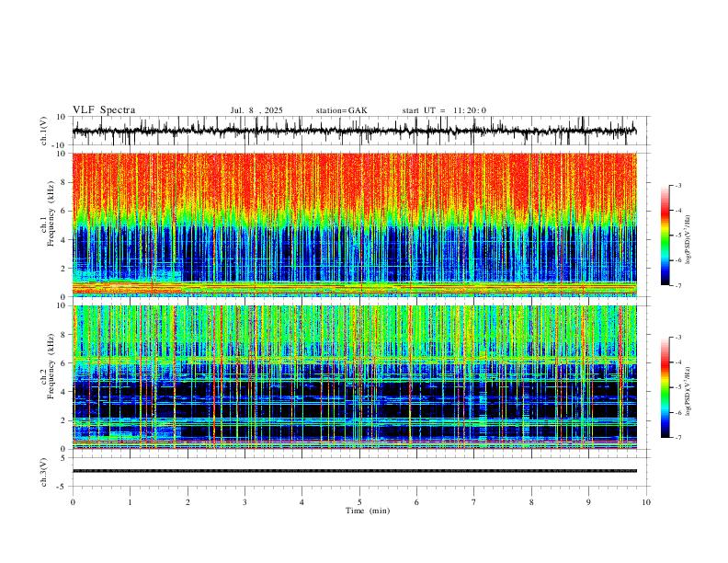
Task: Select the date text "Jul. 8 , 2025"
Action: 256,110
